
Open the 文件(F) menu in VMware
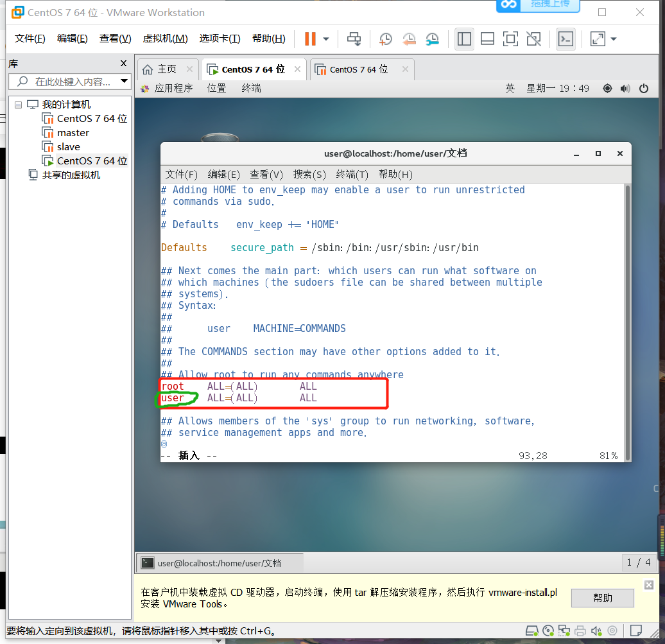[30, 39]
